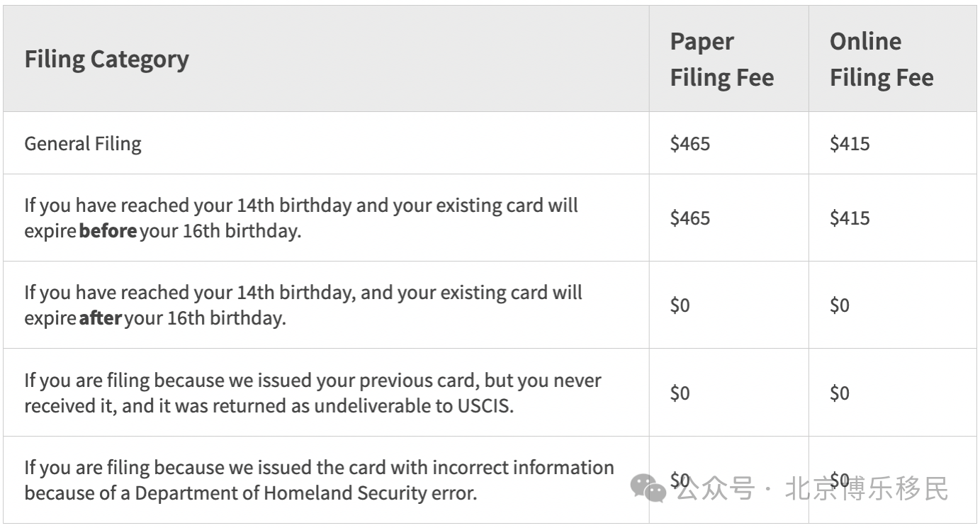Select the Online Filing Fee column header
Screen dimensions: 980x528
(x=882, y=59)
